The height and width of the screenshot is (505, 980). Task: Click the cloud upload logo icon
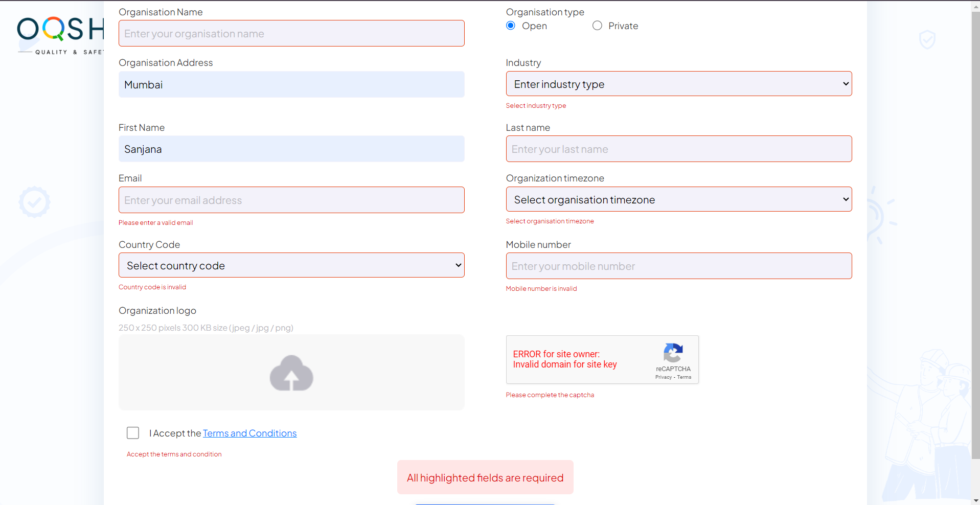coord(291,373)
